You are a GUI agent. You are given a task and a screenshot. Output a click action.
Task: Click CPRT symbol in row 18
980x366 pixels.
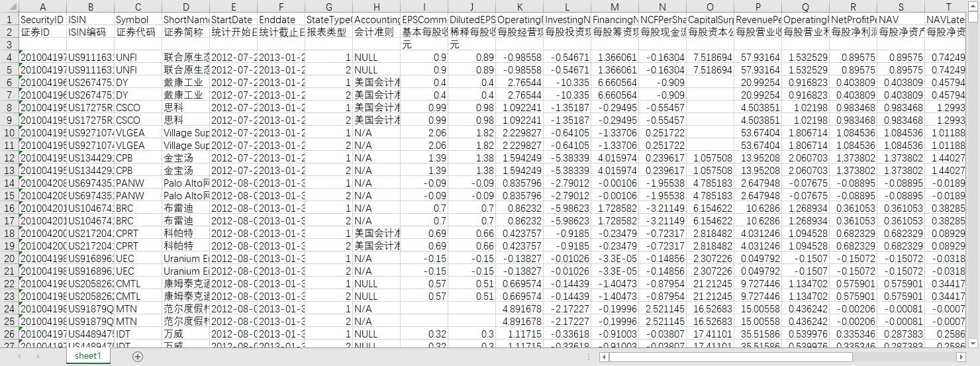(138, 233)
